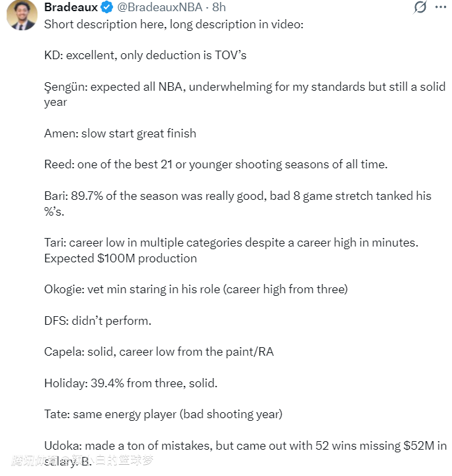Click the Capela solid paint/RA line
Screen dimensions: 452x476
(x=158, y=352)
